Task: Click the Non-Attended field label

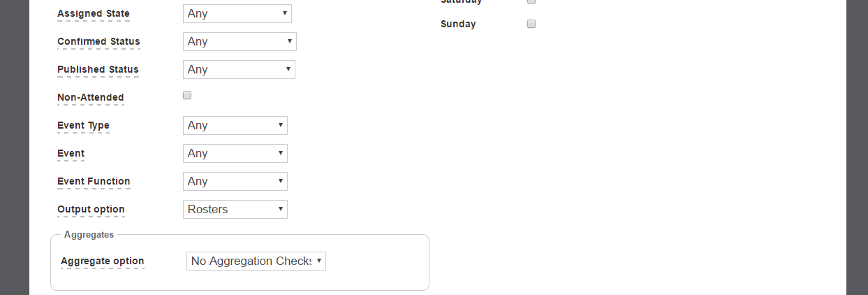Action: pos(91,97)
